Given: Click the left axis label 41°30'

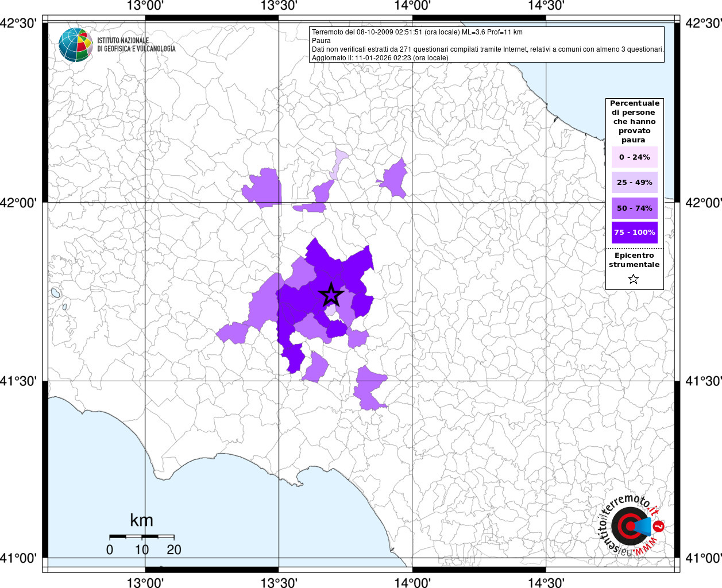Looking at the screenshot, I should coord(19,381).
